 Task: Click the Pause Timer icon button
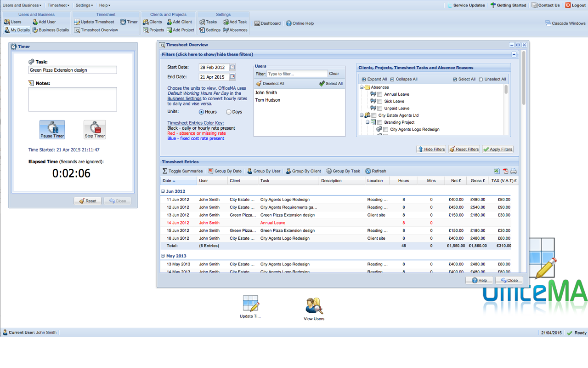point(52,129)
